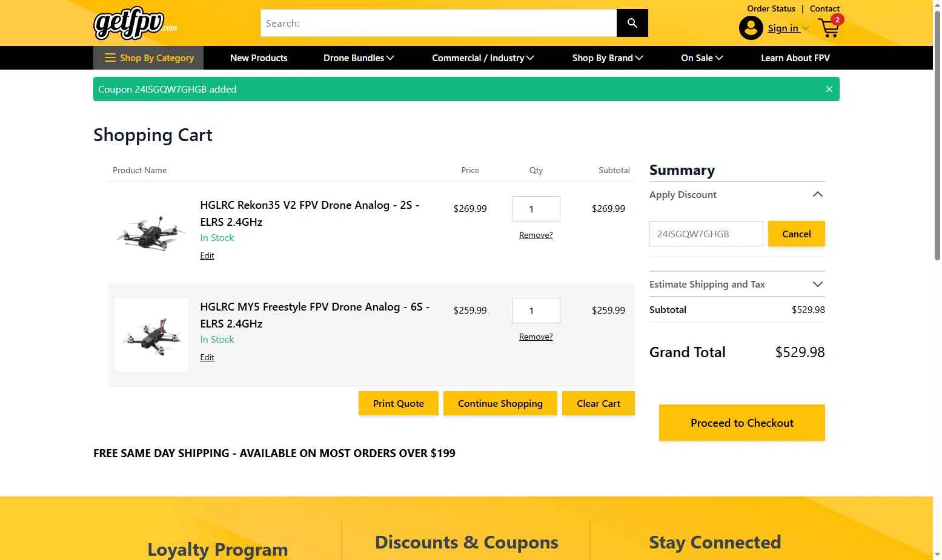Open the Learn About FPV menu item
942x560 pixels.
(x=795, y=58)
